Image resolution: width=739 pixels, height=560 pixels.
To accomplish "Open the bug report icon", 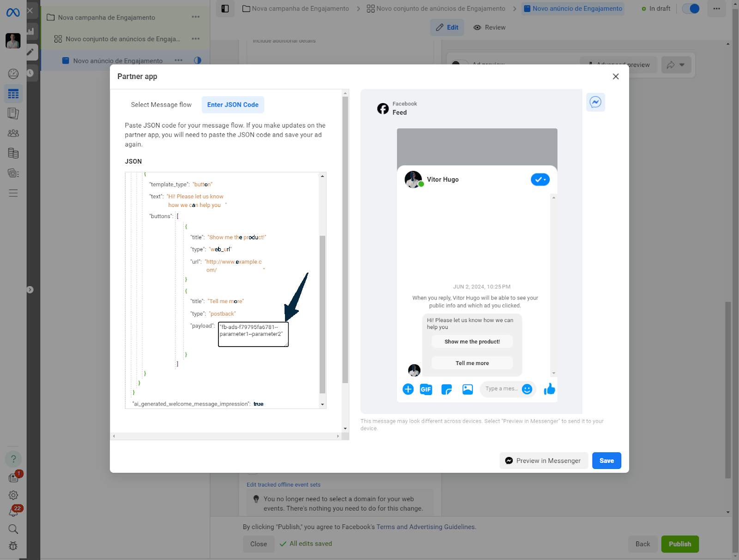I will [x=13, y=546].
